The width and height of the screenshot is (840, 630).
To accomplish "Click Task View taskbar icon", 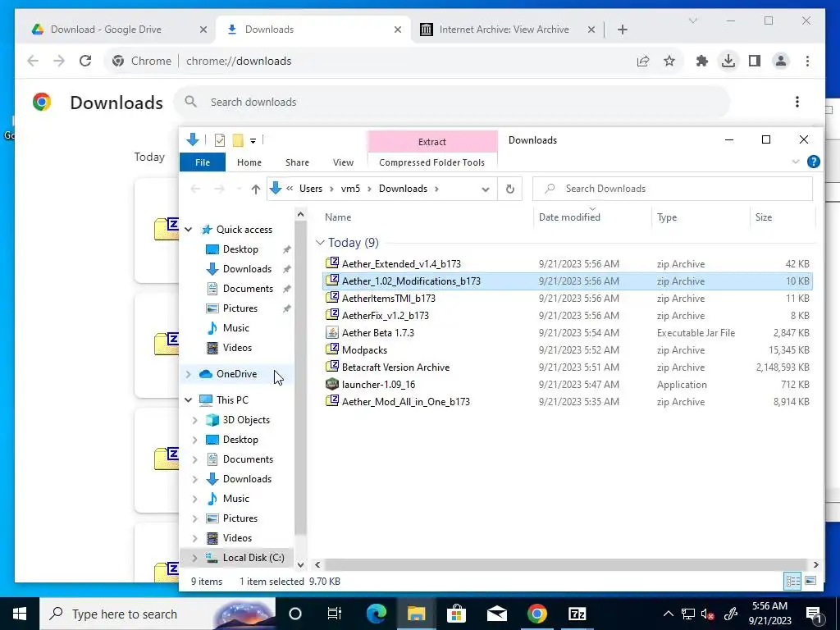I will pyautogui.click(x=335, y=614).
